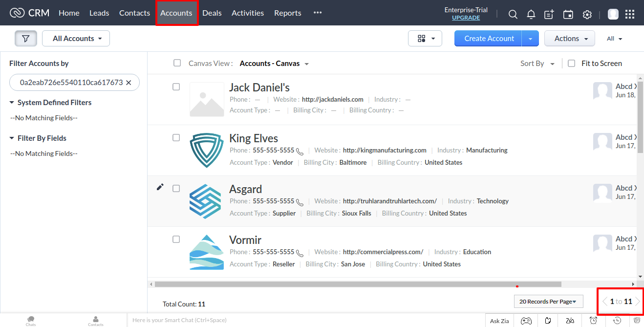This screenshot has width=644, height=327.
Task: Click the filter search input field
Action: point(71,83)
